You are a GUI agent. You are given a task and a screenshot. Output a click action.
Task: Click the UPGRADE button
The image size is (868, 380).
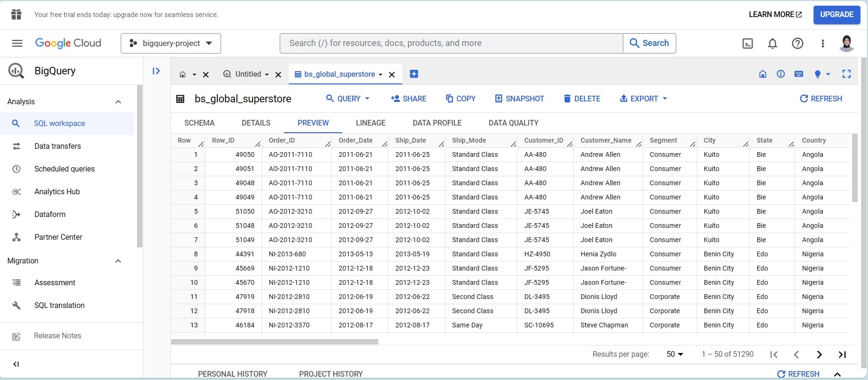pyautogui.click(x=837, y=15)
